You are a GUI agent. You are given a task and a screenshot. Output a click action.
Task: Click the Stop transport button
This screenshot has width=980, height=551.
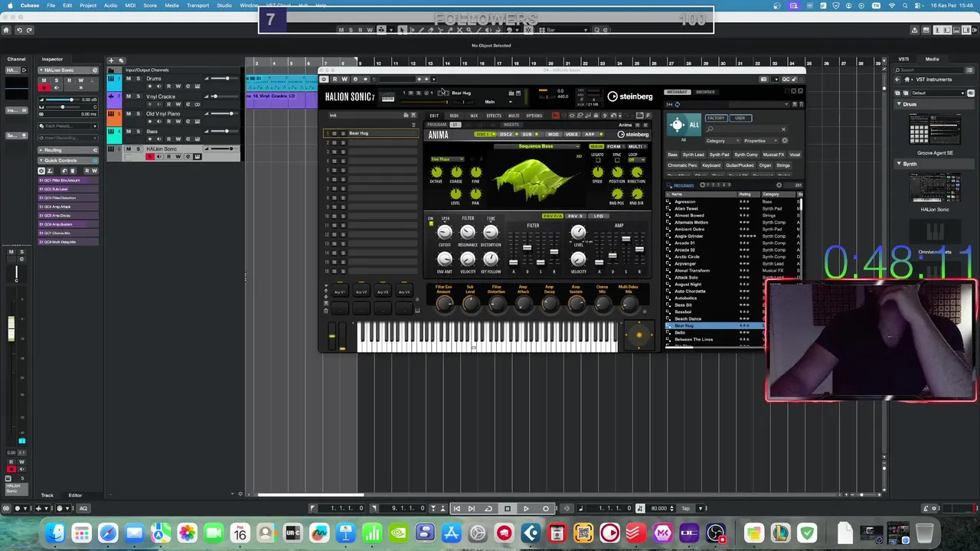[x=508, y=508]
